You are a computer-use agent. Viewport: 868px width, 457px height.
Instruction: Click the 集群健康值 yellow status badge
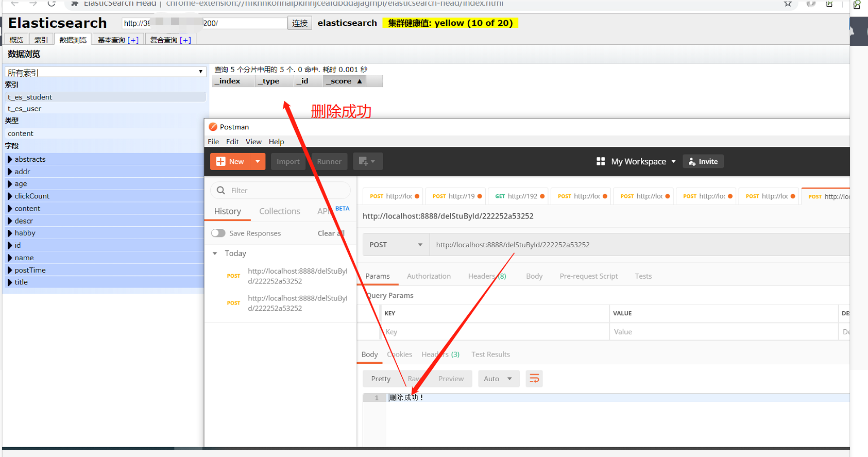point(450,23)
